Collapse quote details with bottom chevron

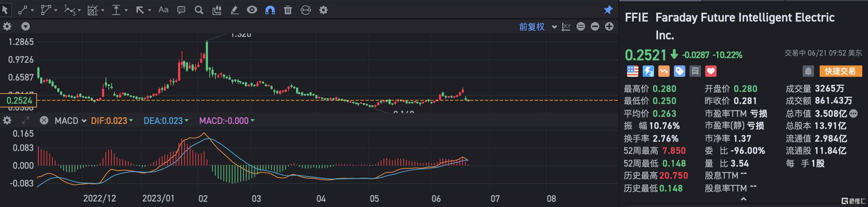[743, 199]
